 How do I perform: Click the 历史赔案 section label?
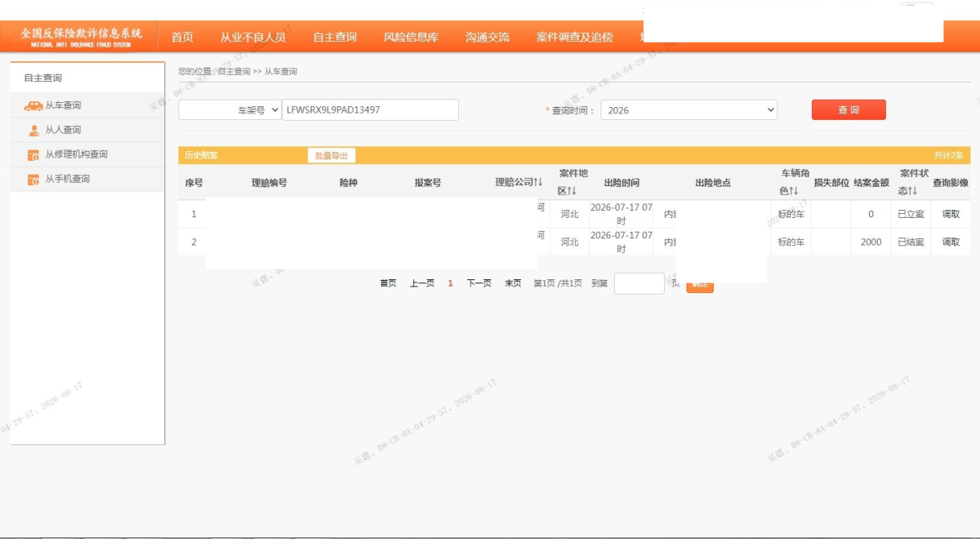[x=201, y=155]
